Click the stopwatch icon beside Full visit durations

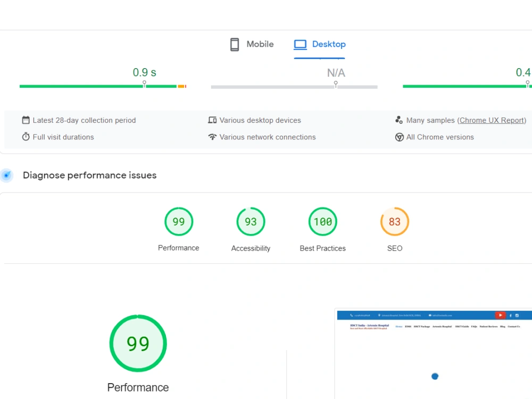click(26, 137)
